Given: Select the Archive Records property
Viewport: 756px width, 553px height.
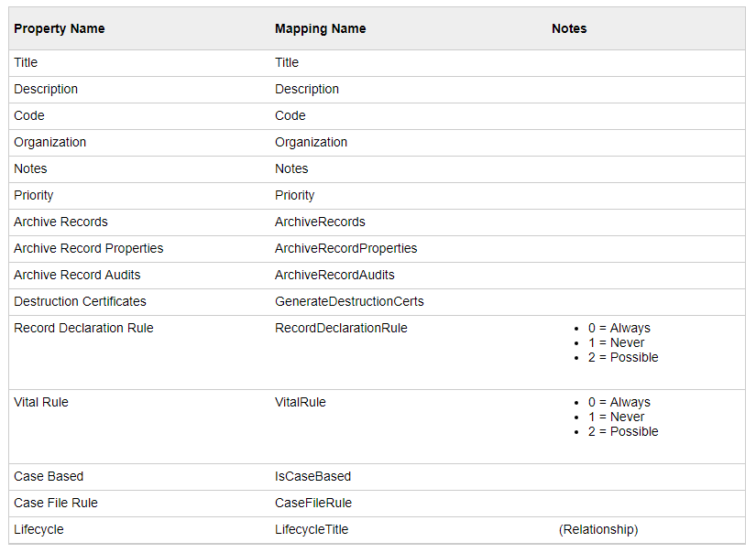Looking at the screenshot, I should coord(60,222).
